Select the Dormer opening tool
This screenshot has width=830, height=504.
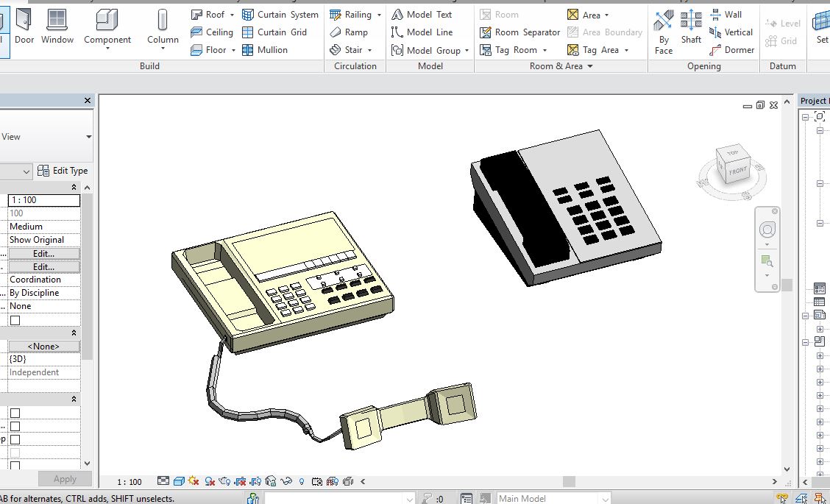732,50
